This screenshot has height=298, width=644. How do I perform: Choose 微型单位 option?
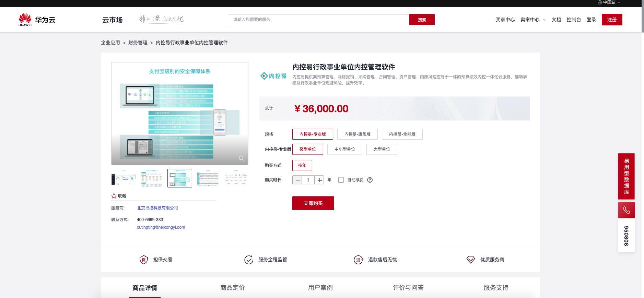point(308,149)
